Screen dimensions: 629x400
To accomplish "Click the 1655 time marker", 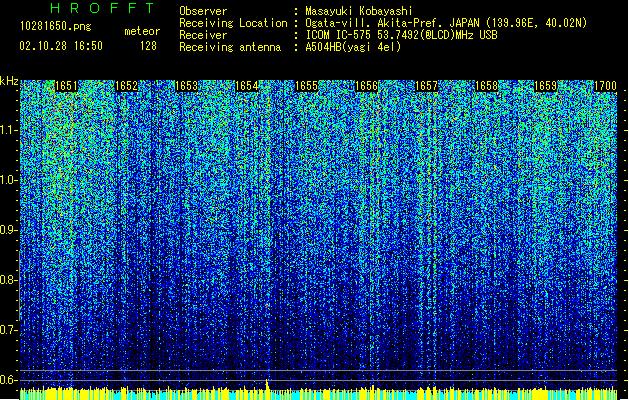I will pyautogui.click(x=306, y=86).
